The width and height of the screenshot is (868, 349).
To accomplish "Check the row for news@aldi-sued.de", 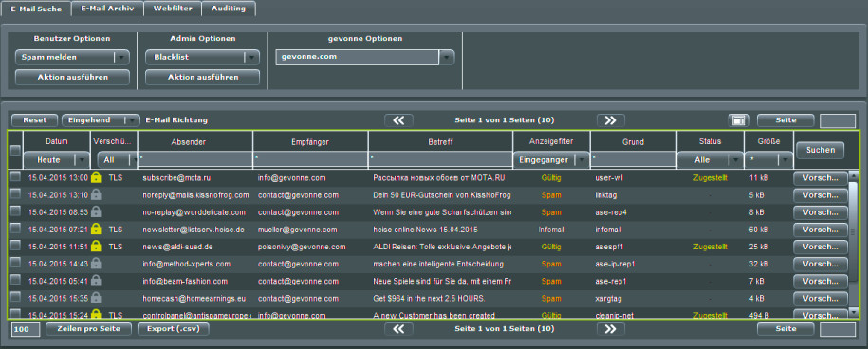I will [x=15, y=245].
